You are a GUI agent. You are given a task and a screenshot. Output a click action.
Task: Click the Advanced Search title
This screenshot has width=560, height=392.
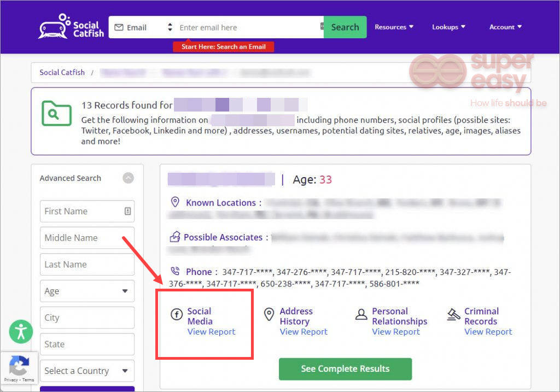(x=71, y=178)
